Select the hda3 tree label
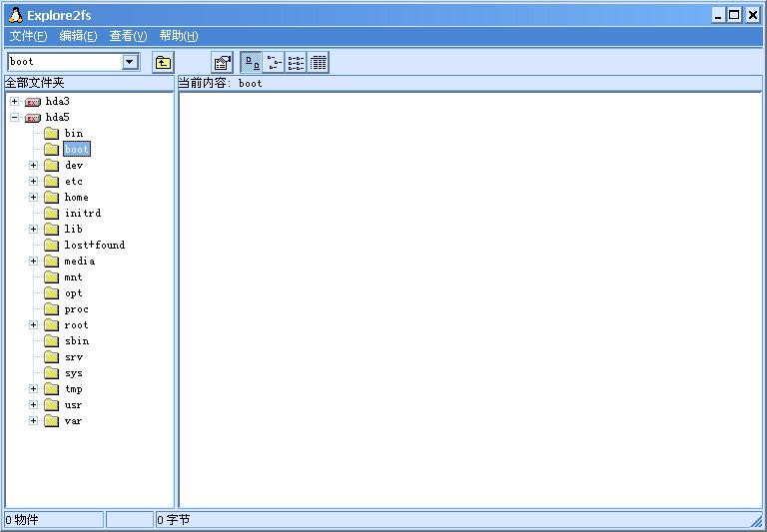Image resolution: width=767 pixels, height=532 pixels. click(x=58, y=101)
